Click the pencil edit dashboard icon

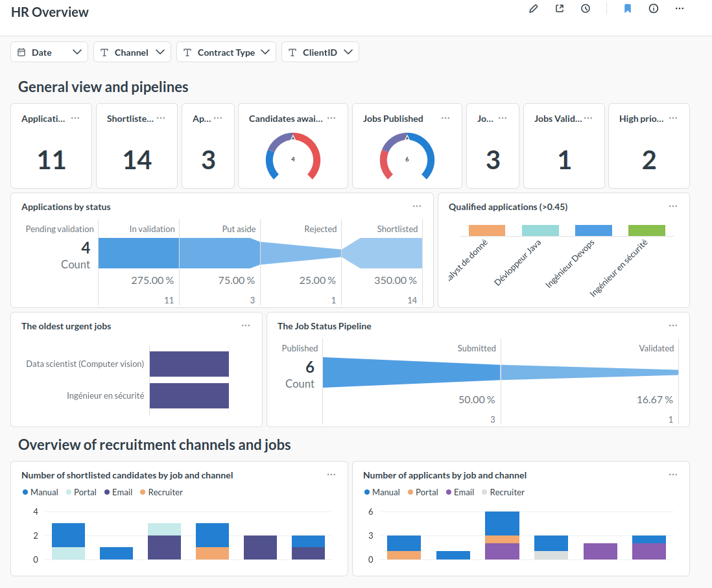click(x=534, y=9)
